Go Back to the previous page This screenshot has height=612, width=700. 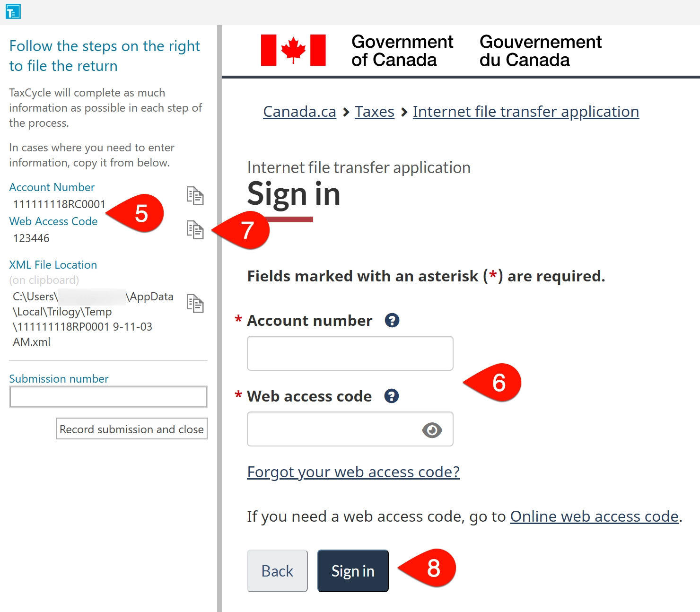277,571
